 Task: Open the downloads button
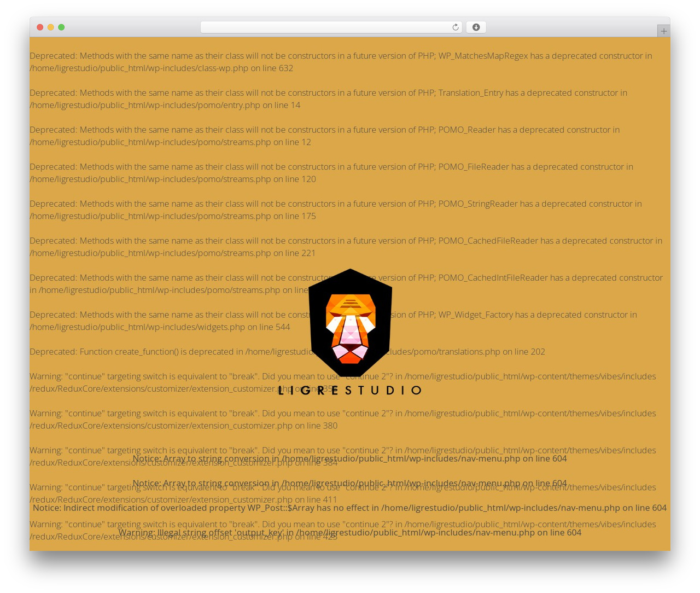[x=476, y=27]
